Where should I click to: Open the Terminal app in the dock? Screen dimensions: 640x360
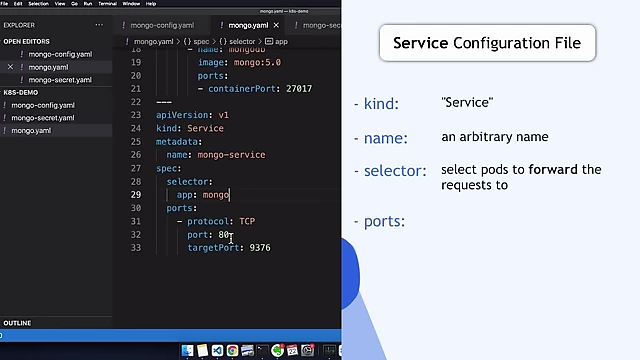click(x=262, y=350)
